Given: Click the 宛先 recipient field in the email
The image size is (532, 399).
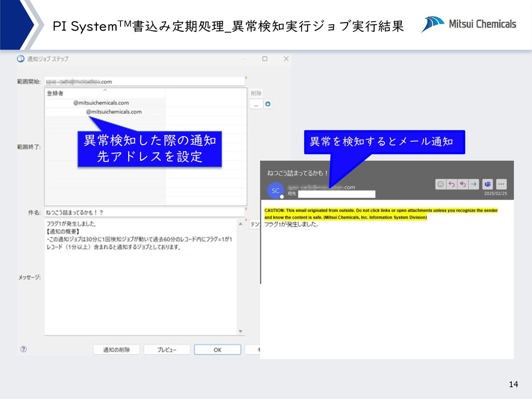Looking at the screenshot, I should tap(337, 194).
